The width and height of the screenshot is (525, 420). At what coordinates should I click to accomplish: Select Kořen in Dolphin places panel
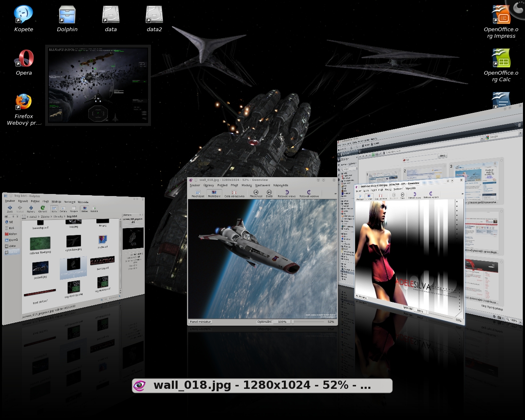11,234
